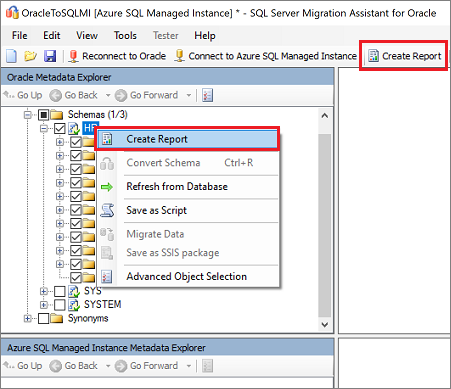This screenshot has width=451, height=389.
Task: Expand the SYSTEM schema node
Action: coord(44,305)
